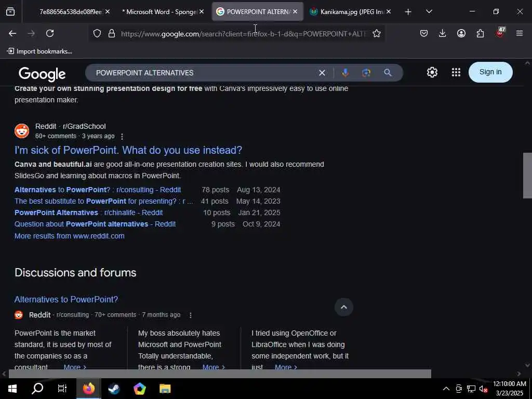Open the ad blocker extension showing 47
Screen dimensions: 532x399
500,33
